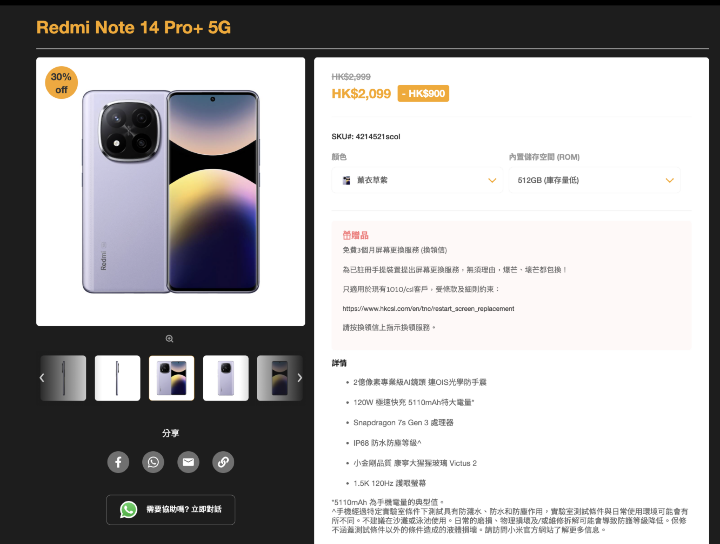Share product by email icon

(x=188, y=462)
